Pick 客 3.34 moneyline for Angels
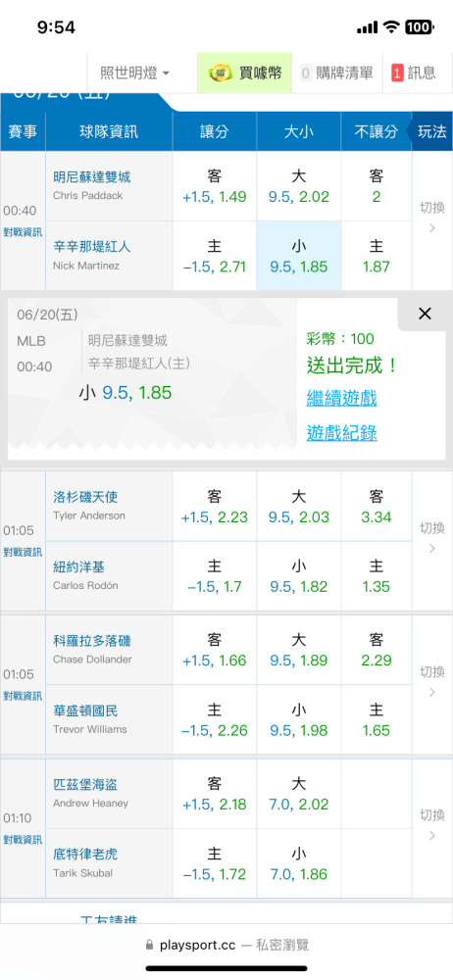The width and height of the screenshot is (453, 980). coord(377,507)
